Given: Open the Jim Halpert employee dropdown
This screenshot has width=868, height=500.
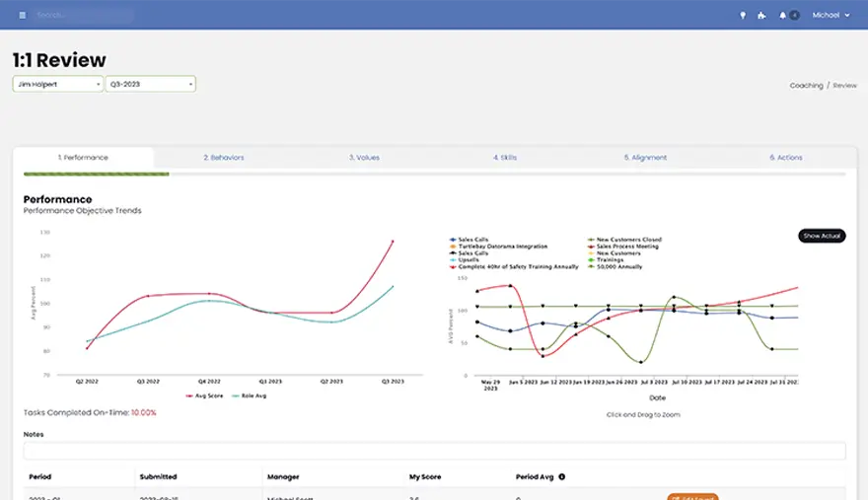Looking at the screenshot, I should pyautogui.click(x=58, y=85).
